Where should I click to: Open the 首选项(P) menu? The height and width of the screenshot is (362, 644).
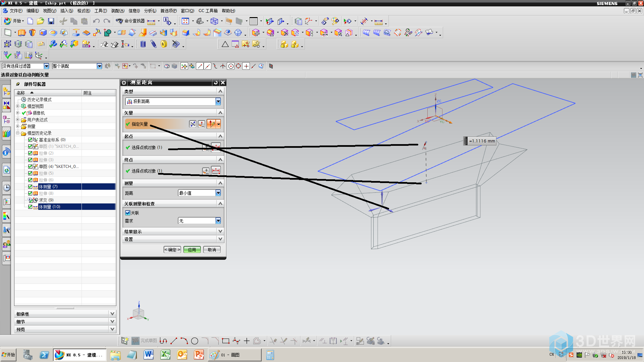[168, 11]
